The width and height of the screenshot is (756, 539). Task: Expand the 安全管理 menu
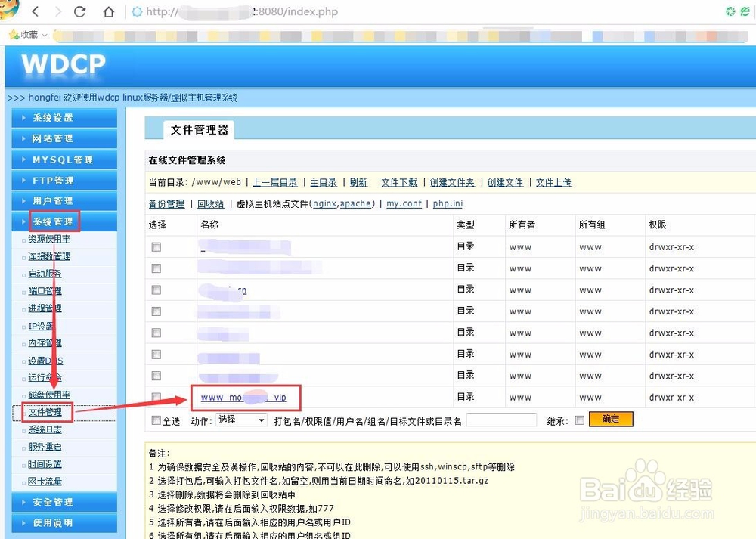(64, 502)
